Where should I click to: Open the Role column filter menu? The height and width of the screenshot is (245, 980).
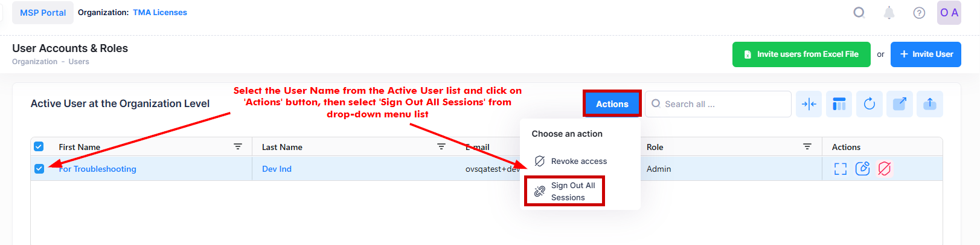pyautogui.click(x=807, y=146)
